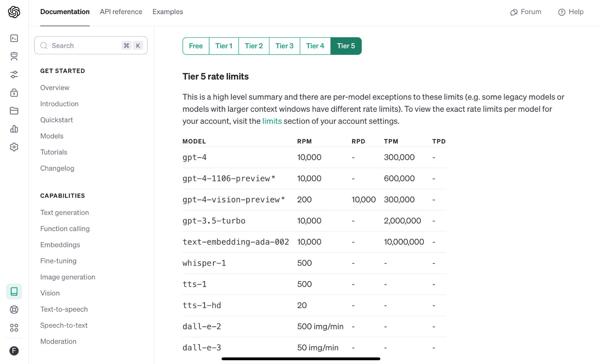Open the Playground terminal icon in sidebar
The height and width of the screenshot is (364, 602).
tap(14, 38)
